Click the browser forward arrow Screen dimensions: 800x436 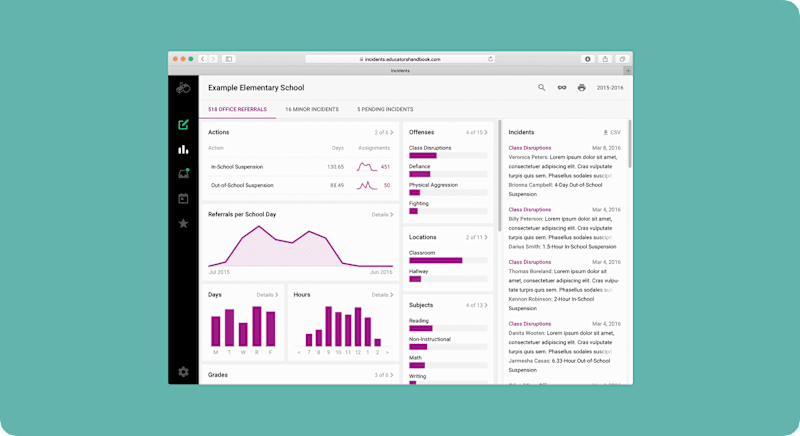213,59
